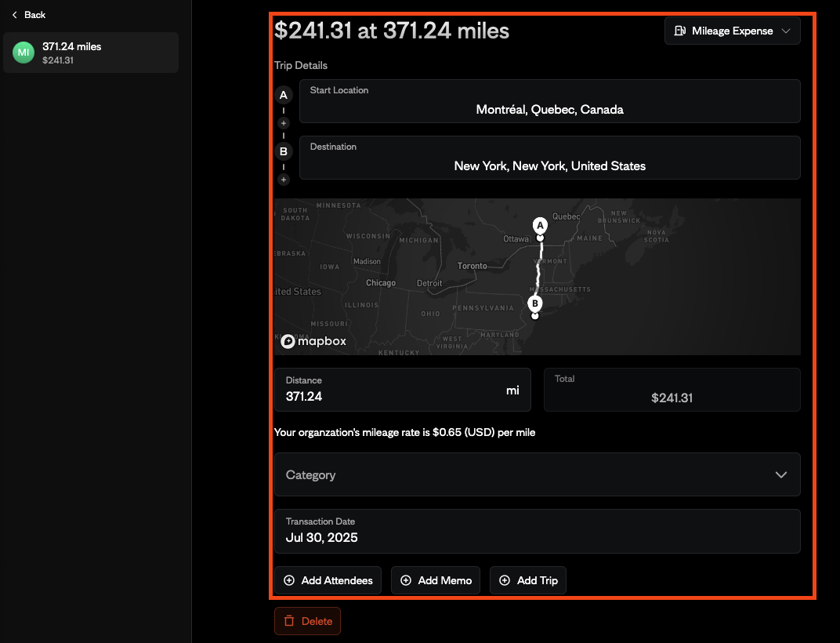The height and width of the screenshot is (643, 840).
Task: Click the Back arrow in sidebar
Action: click(x=14, y=15)
